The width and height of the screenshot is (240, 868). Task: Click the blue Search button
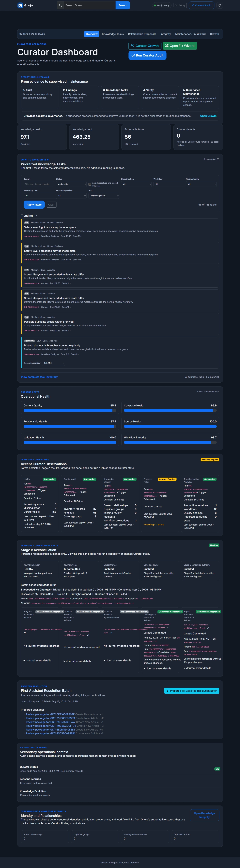pos(123,5)
